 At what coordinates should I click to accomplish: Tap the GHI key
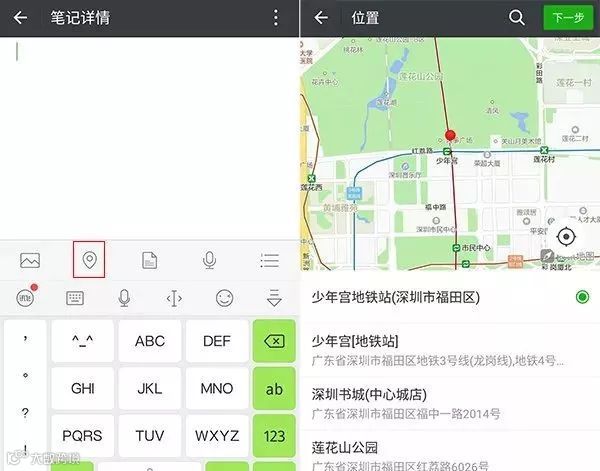click(x=83, y=388)
